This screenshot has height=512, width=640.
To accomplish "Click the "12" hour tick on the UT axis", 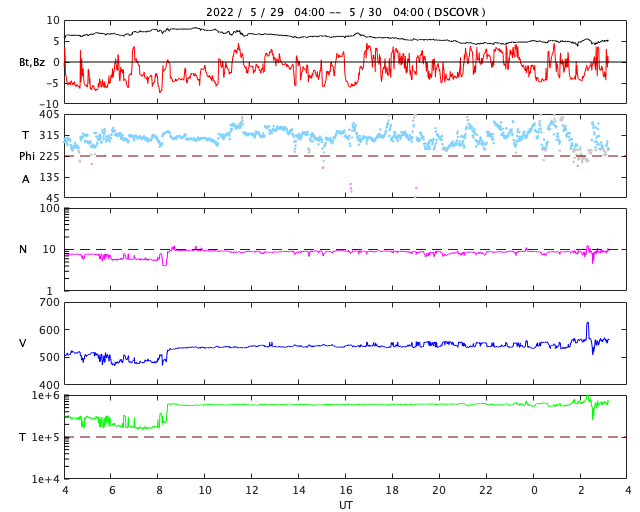I will pos(252,490).
